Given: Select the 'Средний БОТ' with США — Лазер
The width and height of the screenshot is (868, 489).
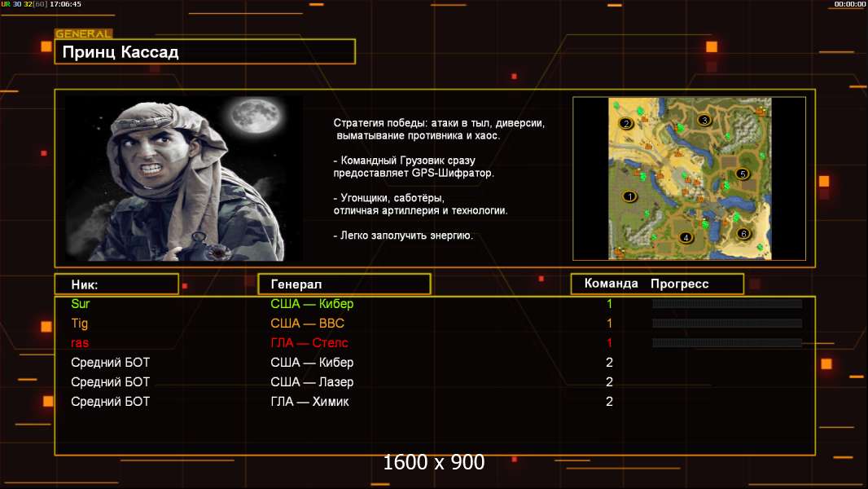Looking at the screenshot, I should [110, 382].
